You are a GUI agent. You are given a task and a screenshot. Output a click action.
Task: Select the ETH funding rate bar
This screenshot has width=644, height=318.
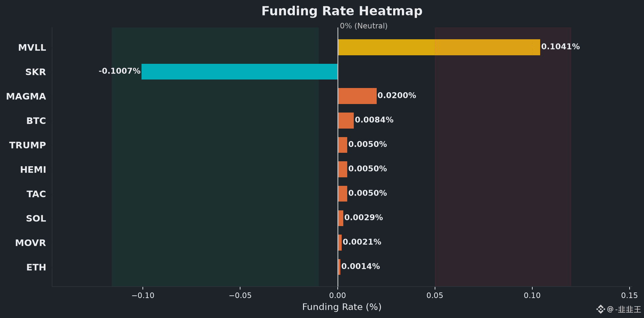coord(339,267)
